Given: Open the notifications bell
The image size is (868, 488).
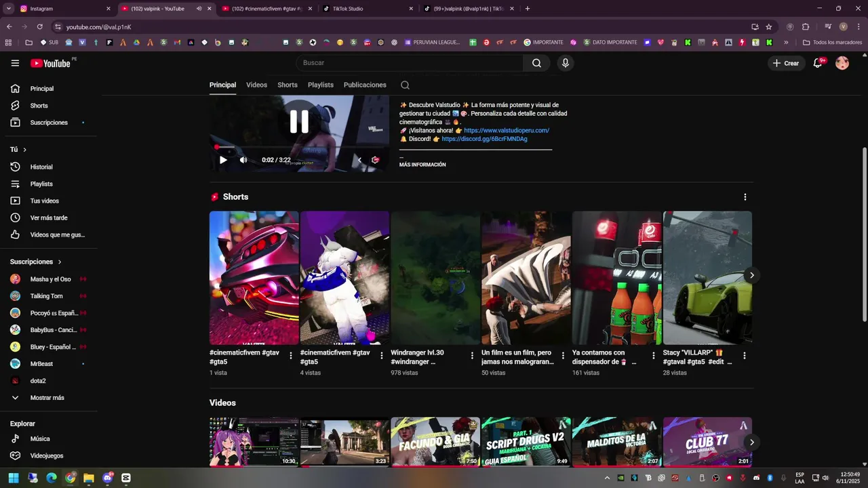Looking at the screenshot, I should (818, 63).
